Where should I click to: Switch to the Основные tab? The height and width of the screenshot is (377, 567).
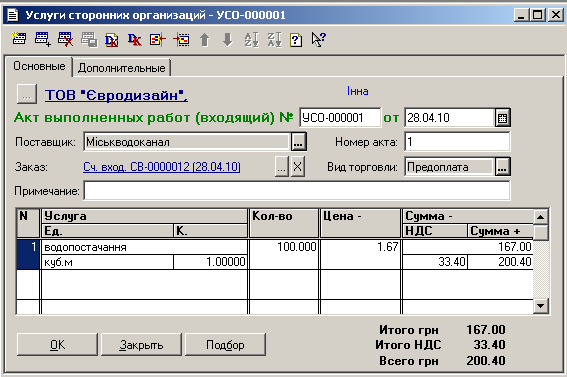pos(39,66)
